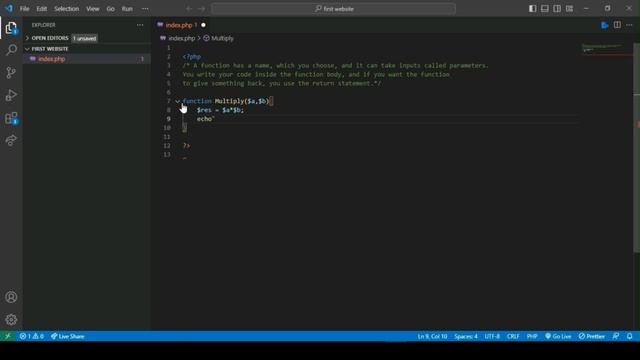Change CRLF end of line sequence

pos(513,336)
